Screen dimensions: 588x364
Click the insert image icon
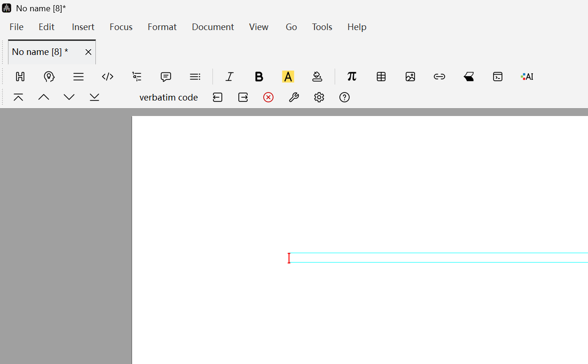[410, 77]
